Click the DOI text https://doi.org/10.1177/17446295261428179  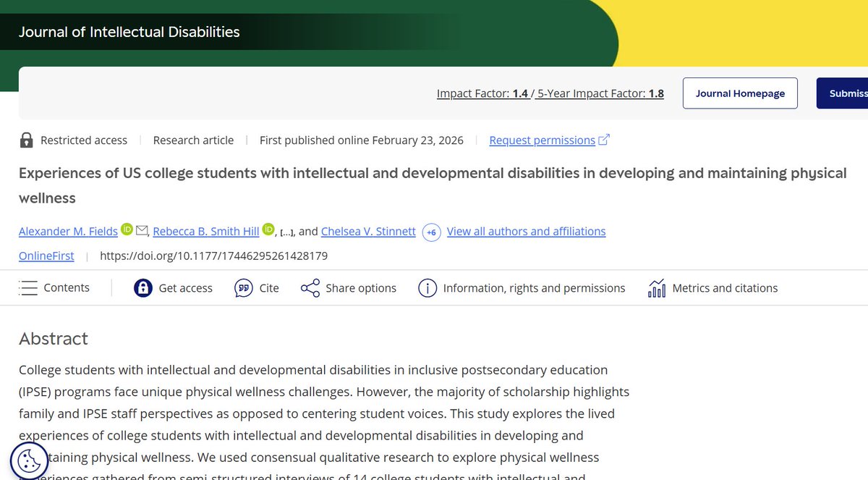pos(214,256)
